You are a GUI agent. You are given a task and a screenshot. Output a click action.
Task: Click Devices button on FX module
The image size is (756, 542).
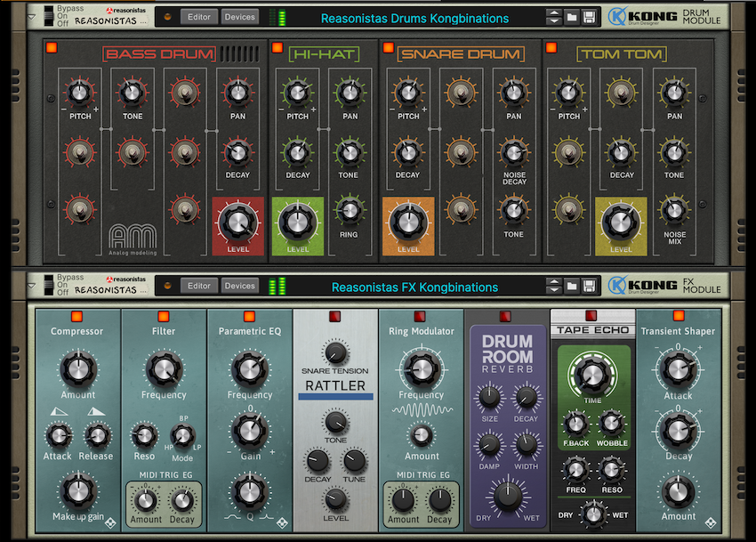coord(239,286)
